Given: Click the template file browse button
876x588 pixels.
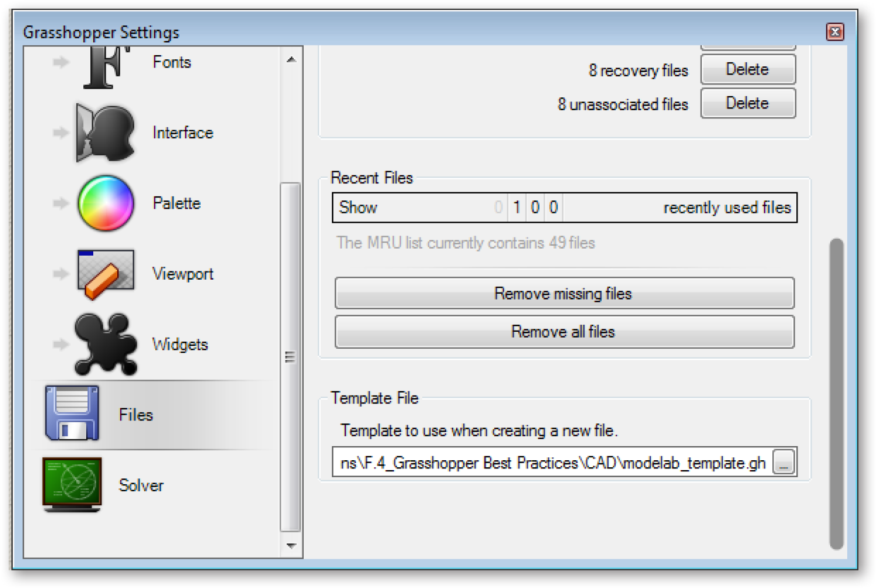Looking at the screenshot, I should [783, 463].
